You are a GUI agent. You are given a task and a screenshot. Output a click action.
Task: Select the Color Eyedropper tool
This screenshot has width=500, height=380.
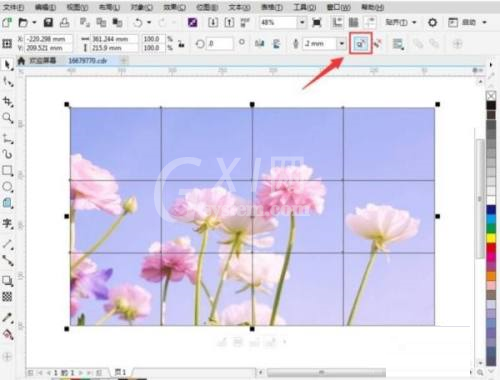tap(7, 317)
